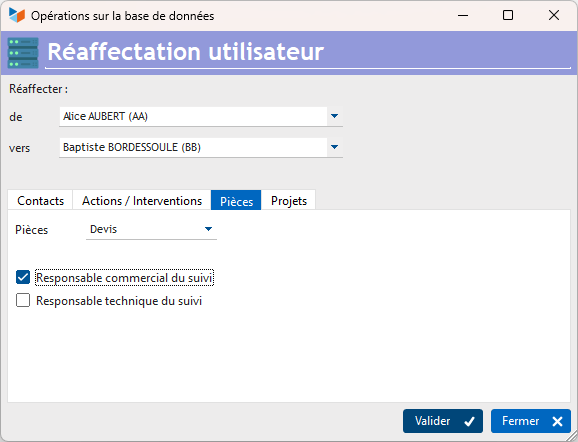Open the Actions / Interventions tab
578x442 pixels.
coord(142,201)
